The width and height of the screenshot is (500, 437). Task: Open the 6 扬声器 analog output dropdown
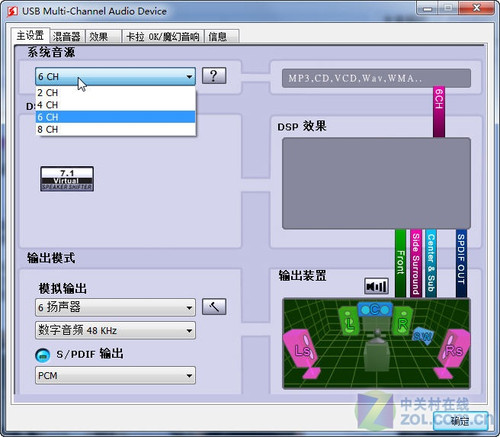(x=115, y=307)
